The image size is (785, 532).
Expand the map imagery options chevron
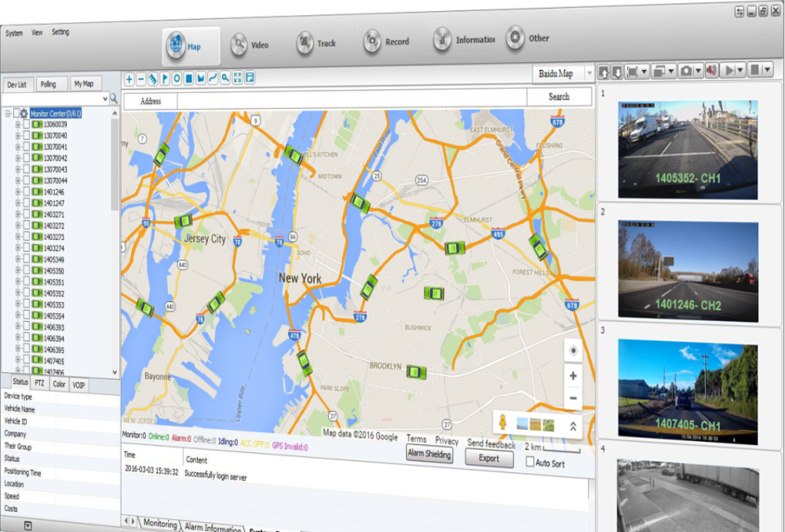click(x=573, y=426)
